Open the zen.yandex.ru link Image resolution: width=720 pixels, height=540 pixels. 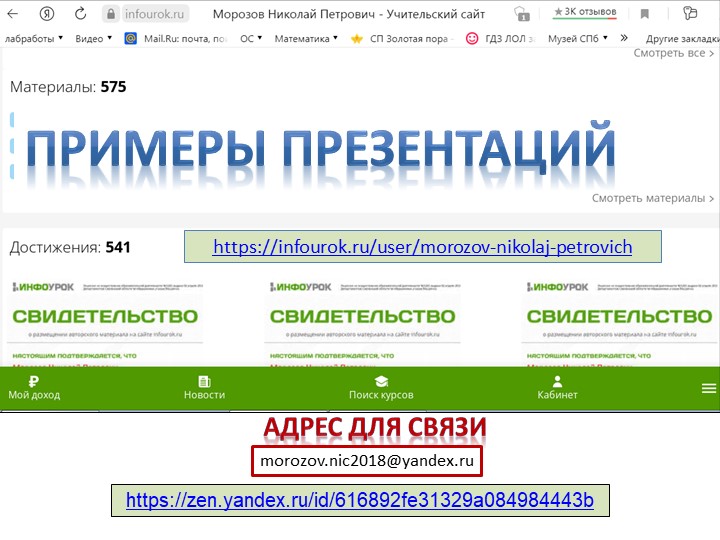(359, 499)
